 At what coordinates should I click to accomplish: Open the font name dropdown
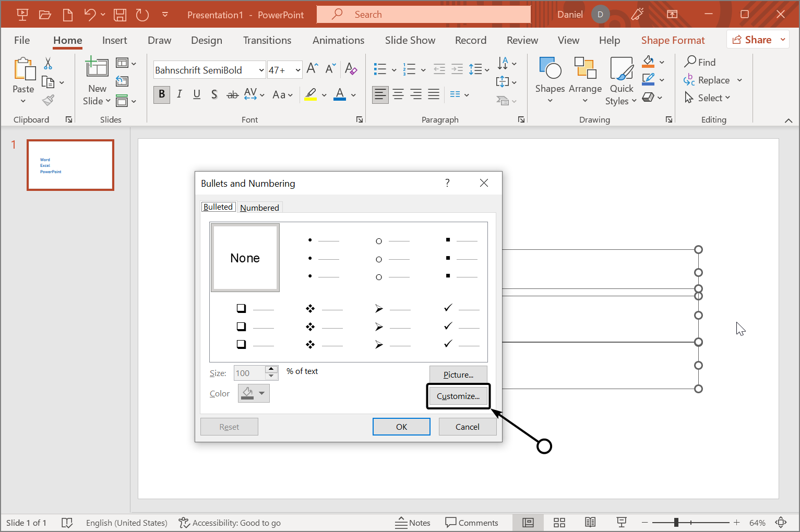click(x=261, y=70)
